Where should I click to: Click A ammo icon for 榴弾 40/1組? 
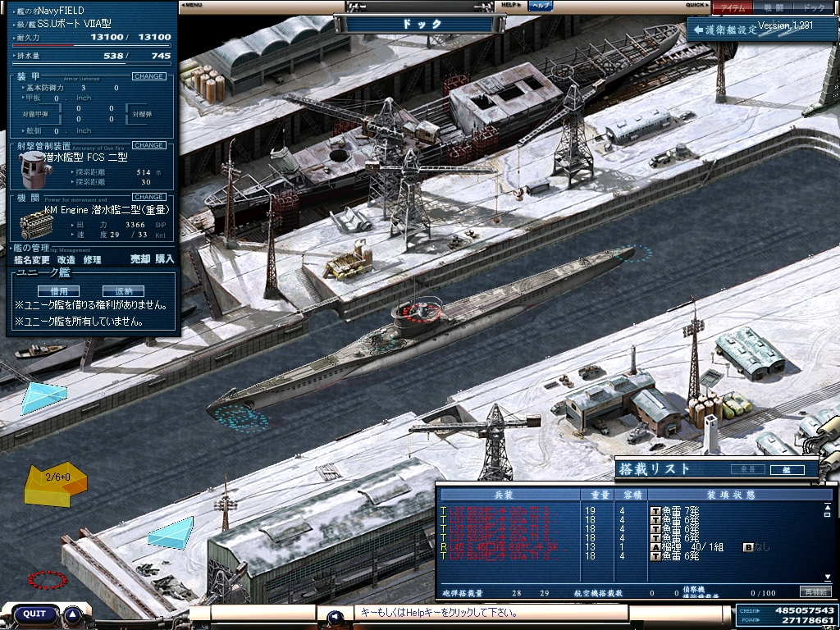(655, 547)
